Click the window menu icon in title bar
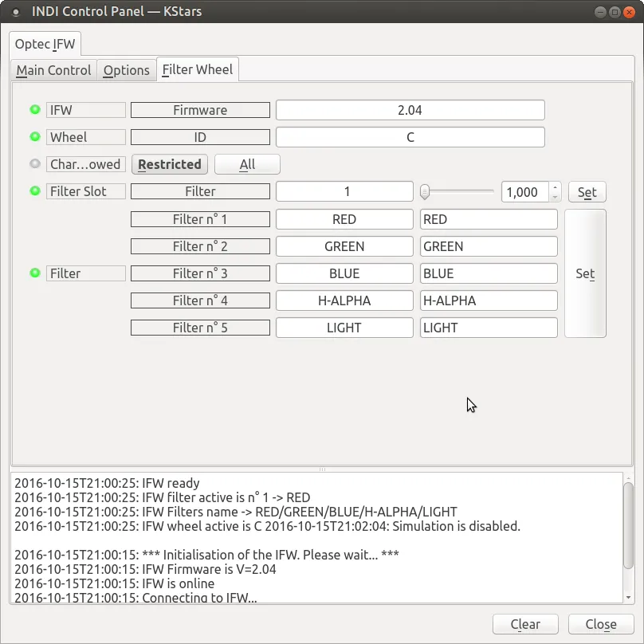 [16, 12]
